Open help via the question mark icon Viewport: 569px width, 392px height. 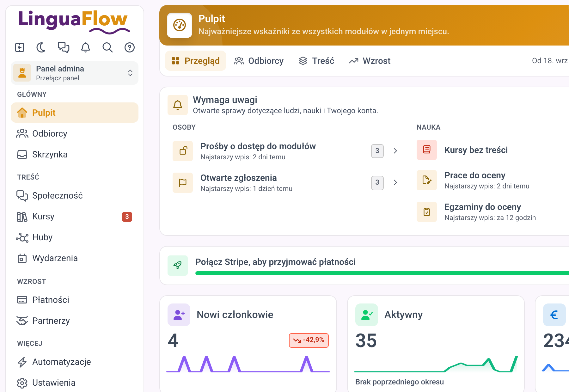(130, 47)
